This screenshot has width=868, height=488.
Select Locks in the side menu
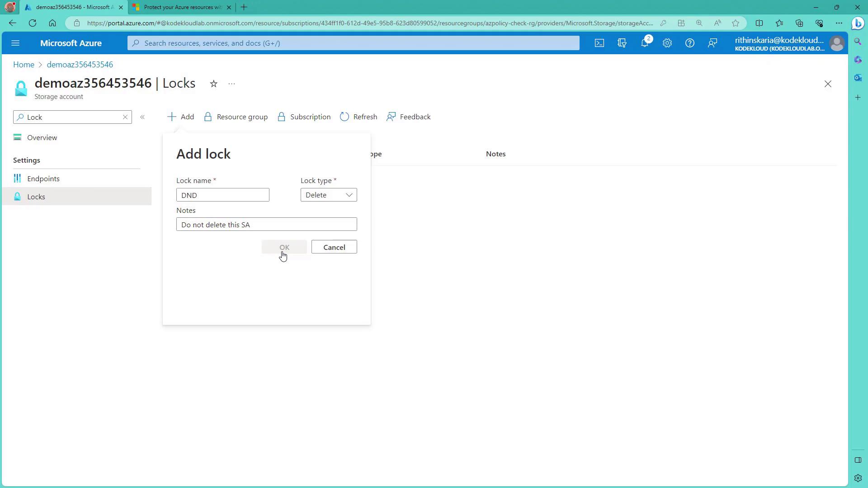(36, 197)
